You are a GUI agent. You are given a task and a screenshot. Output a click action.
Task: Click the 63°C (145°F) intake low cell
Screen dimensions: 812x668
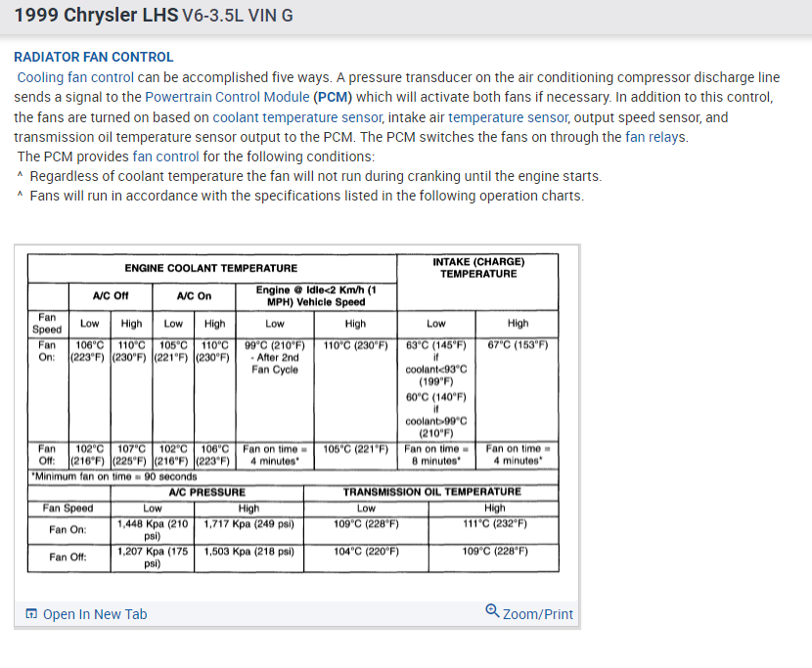(436, 390)
